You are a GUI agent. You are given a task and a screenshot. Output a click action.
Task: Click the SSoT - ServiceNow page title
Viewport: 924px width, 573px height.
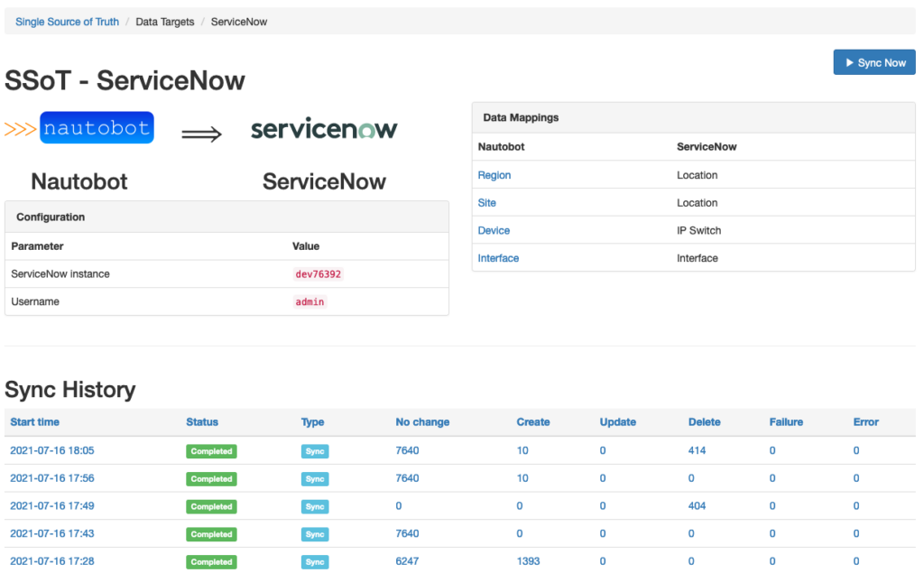tap(125, 81)
